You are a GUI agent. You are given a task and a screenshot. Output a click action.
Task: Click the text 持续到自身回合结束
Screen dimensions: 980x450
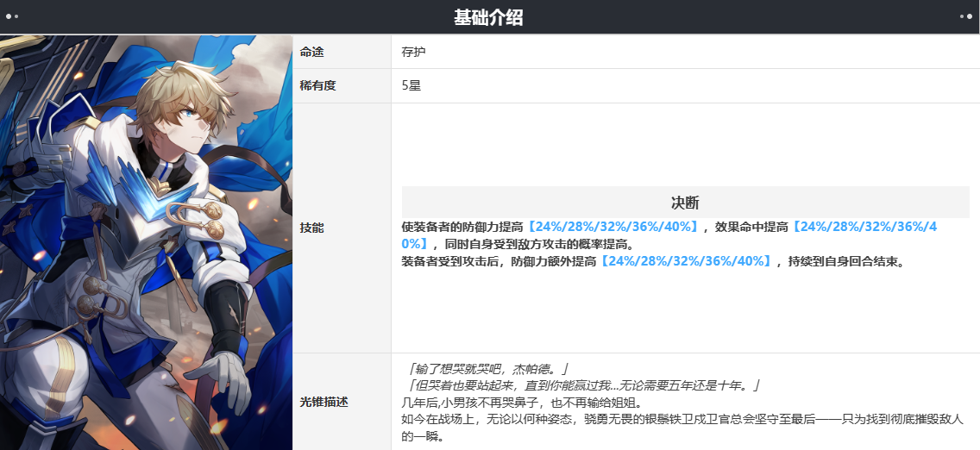coord(847,261)
